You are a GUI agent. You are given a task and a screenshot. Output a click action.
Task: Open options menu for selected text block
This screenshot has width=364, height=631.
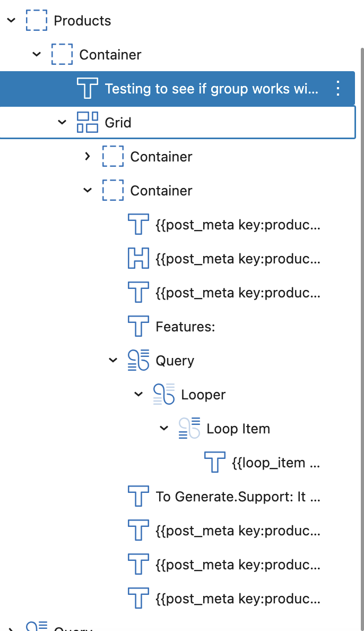click(338, 88)
